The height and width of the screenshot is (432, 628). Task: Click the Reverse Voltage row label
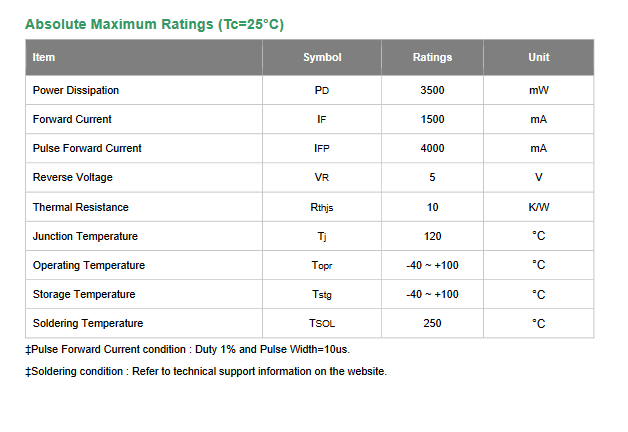(72, 177)
